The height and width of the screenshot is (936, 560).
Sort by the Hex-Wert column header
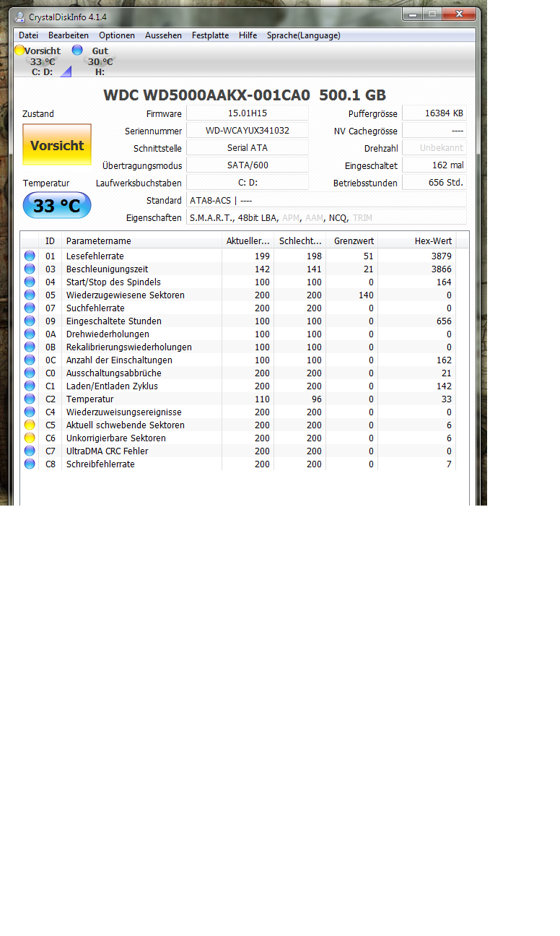[x=416, y=241]
